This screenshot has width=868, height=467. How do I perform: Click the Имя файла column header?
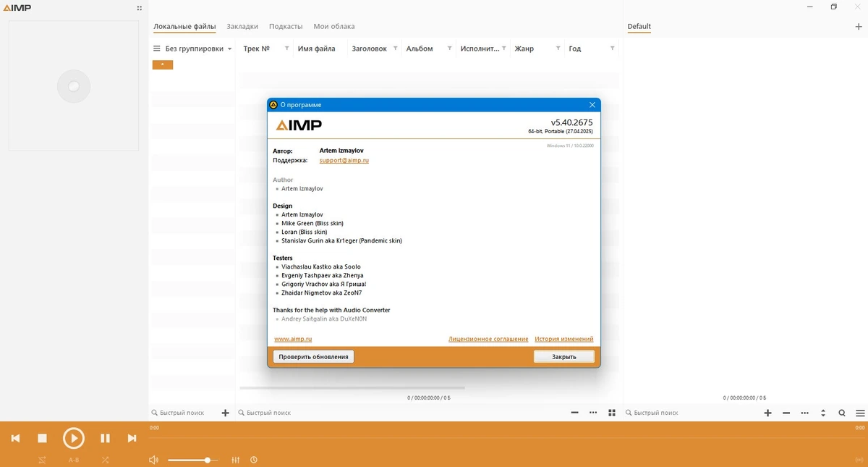pos(317,49)
